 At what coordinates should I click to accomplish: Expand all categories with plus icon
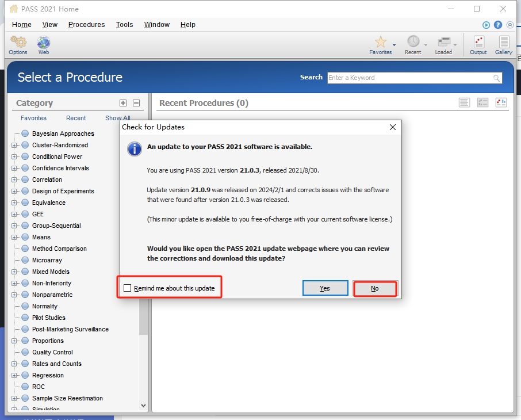123,103
